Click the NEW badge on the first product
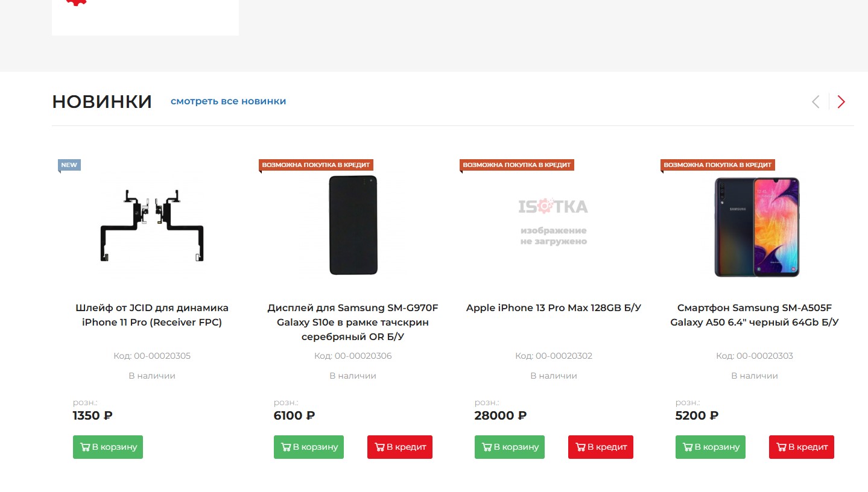The height and width of the screenshot is (492, 868). click(69, 165)
